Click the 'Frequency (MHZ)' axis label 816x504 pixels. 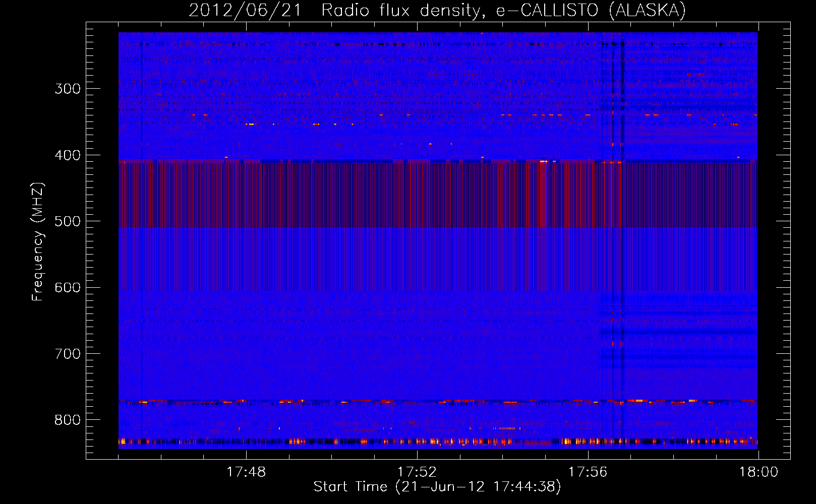[x=38, y=242]
